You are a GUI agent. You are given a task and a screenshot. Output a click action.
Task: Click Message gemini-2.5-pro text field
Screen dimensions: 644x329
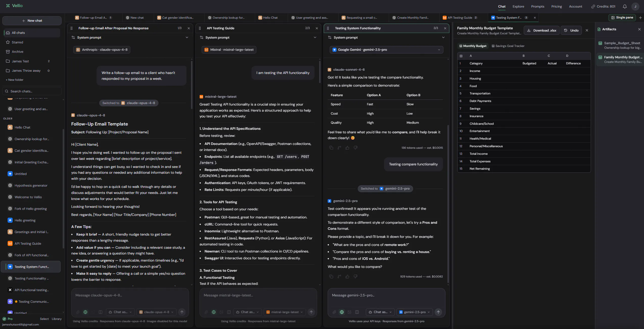pos(386,295)
